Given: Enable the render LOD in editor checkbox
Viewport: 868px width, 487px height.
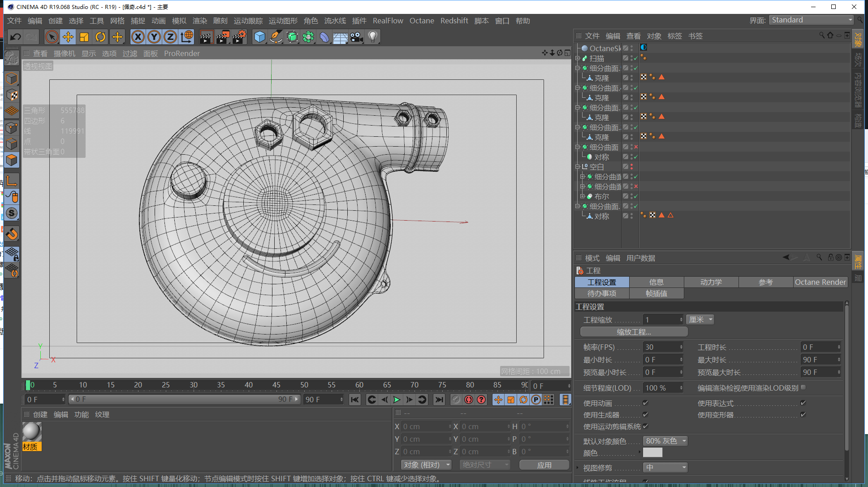Looking at the screenshot, I should [803, 387].
